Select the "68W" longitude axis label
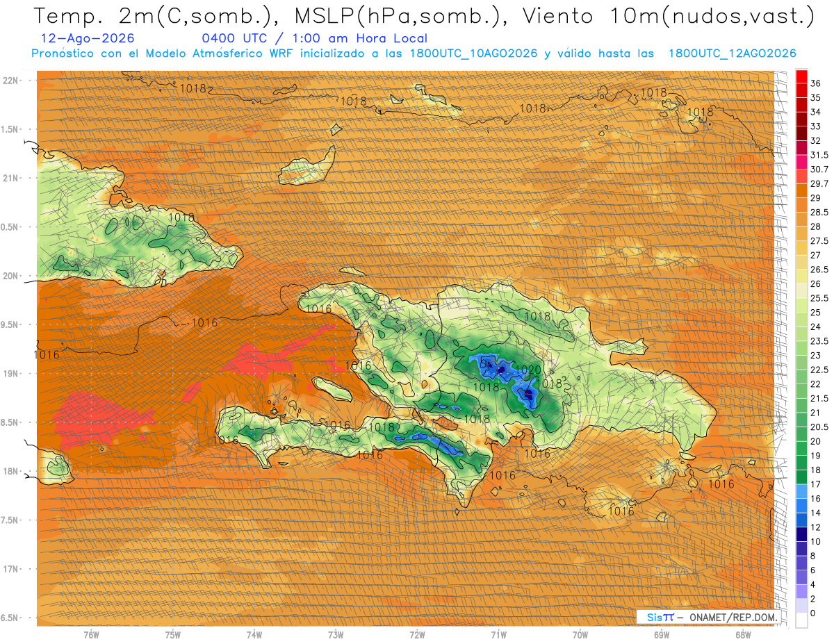Image resolution: width=834 pixels, height=644 pixels. 743,634
